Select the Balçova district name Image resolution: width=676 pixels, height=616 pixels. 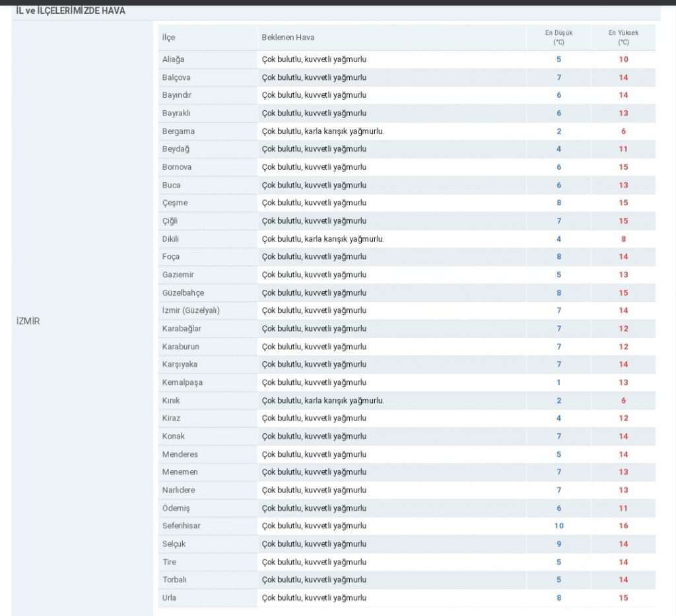[x=176, y=78]
